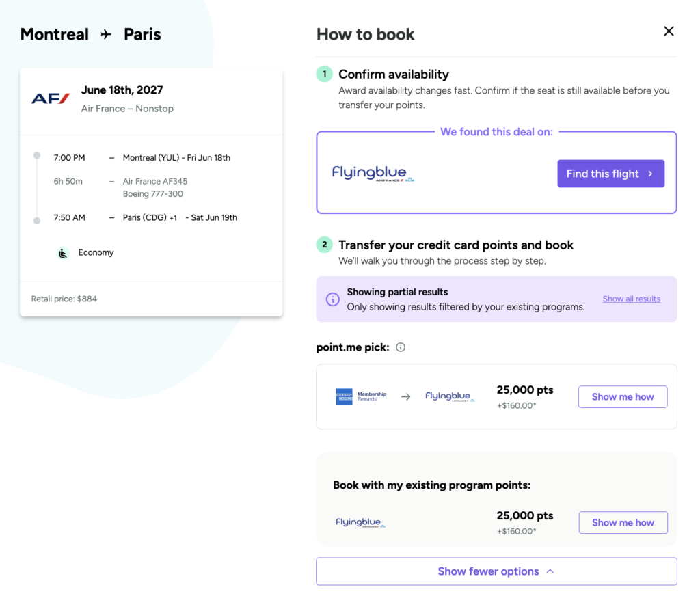700x609 pixels.
Task: Click the Amex Membership Rewards logo
Action: coord(361,396)
